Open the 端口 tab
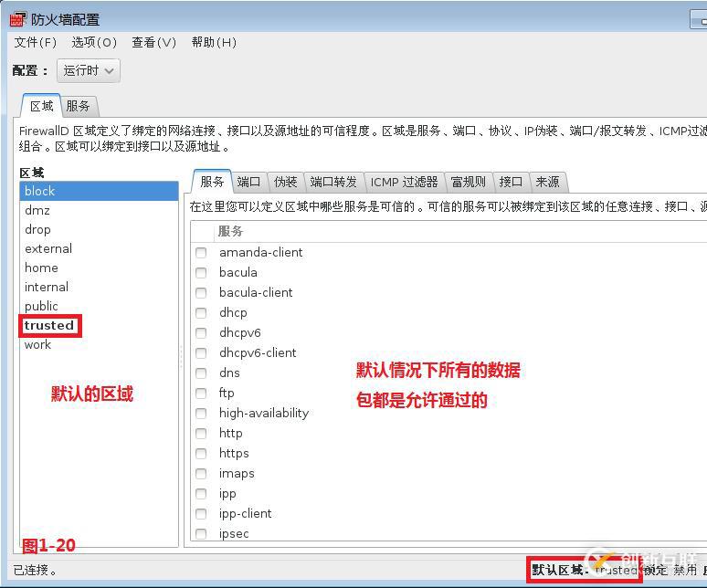This screenshot has height=588, width=707. pyautogui.click(x=248, y=182)
